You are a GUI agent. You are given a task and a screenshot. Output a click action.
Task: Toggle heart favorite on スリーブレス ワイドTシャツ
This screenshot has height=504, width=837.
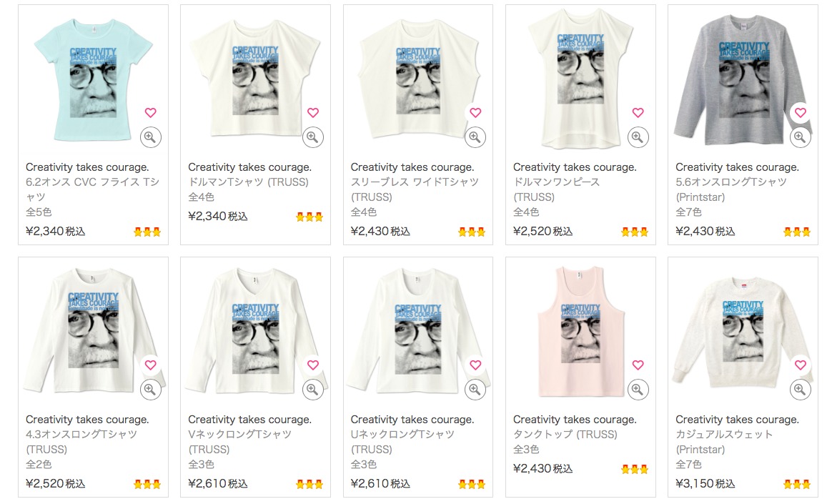tap(475, 113)
